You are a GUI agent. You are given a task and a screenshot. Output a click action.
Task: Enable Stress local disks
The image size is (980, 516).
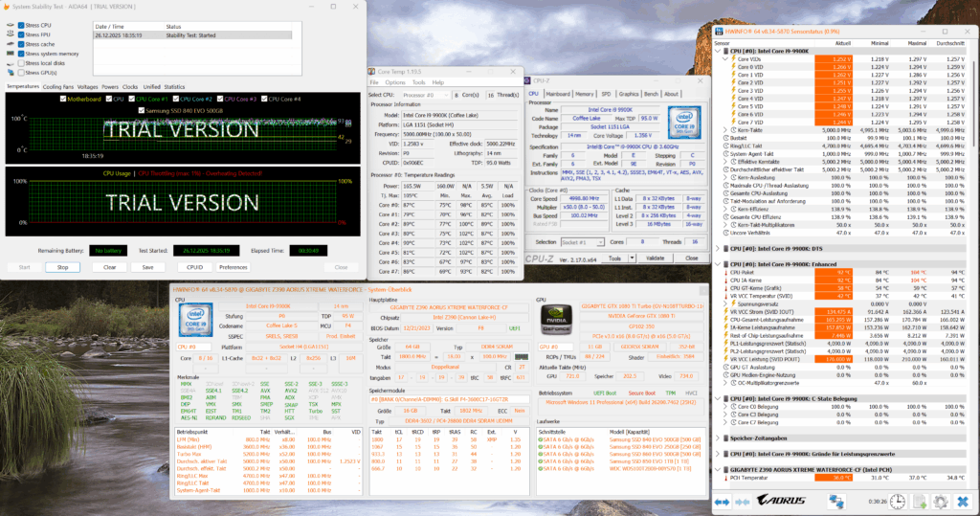(21, 63)
